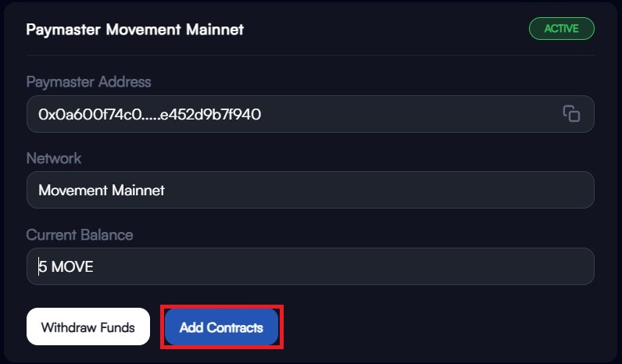This screenshot has width=622, height=364.
Task: Click the Withdraw Funds button
Action: pos(88,327)
